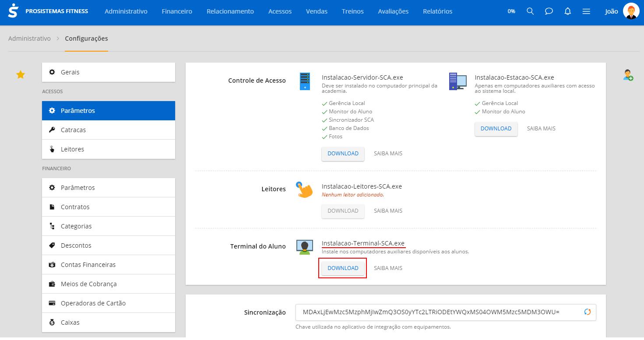
Task: Click the PROSISTEMAS FITNESS brand name
Action: [57, 11]
